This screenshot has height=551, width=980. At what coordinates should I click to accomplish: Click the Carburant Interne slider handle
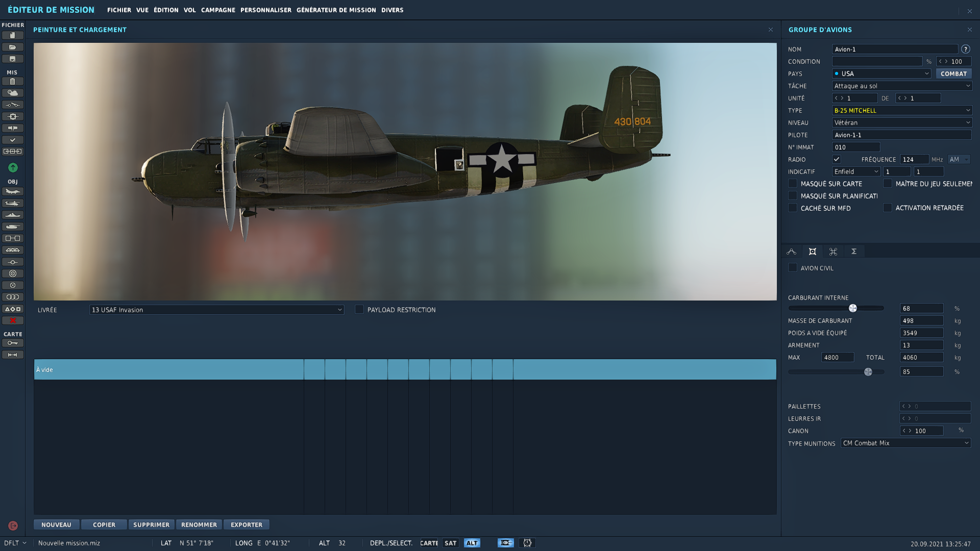coord(853,308)
